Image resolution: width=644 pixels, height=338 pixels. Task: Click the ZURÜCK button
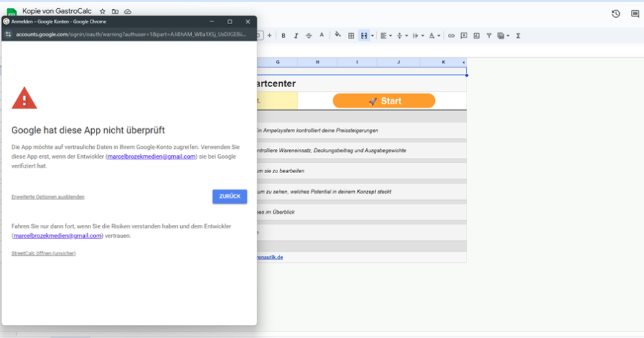pos(230,197)
